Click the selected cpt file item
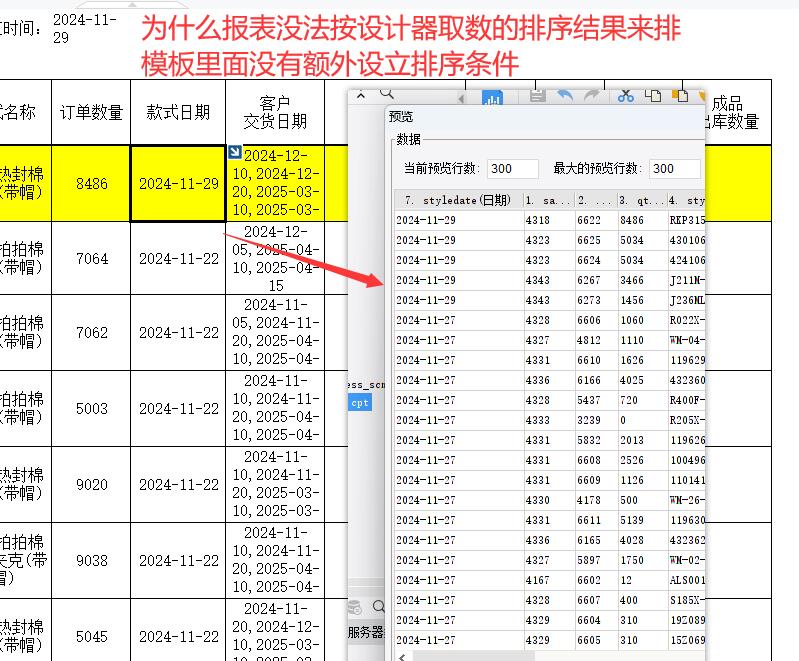The height and width of the screenshot is (661, 799). [x=359, y=402]
